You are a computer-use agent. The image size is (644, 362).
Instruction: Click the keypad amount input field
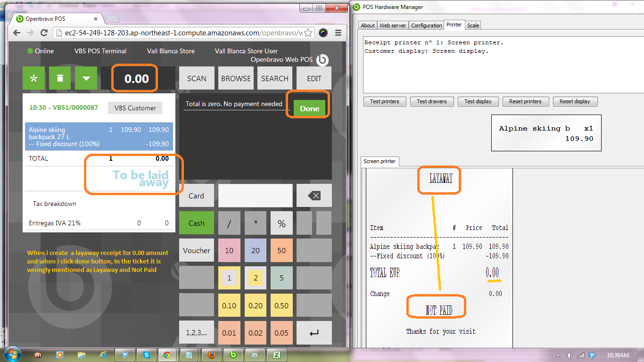[255, 196]
